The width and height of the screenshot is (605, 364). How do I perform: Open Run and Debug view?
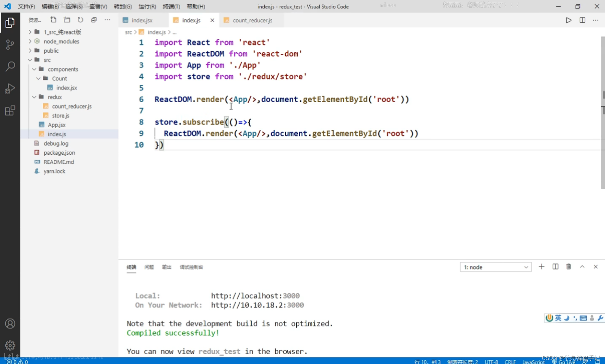(10, 89)
